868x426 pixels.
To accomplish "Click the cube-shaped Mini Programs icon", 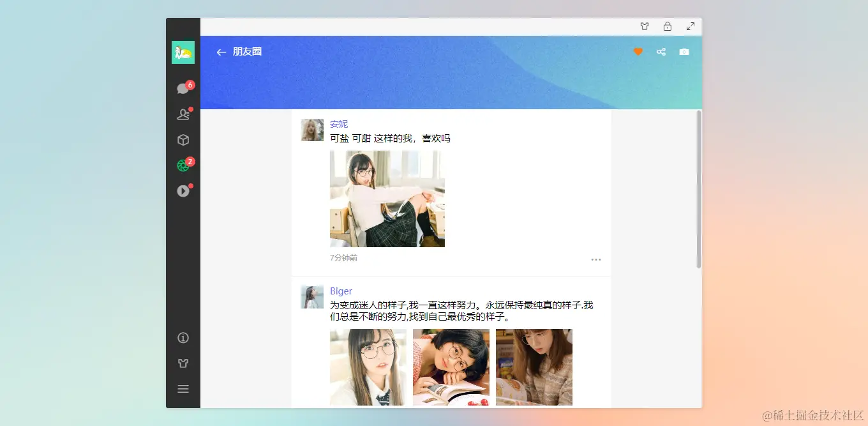I will (183, 139).
